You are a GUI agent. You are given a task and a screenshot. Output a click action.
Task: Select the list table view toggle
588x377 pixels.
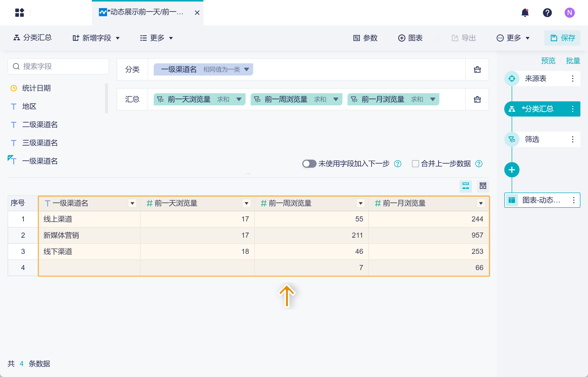click(465, 186)
